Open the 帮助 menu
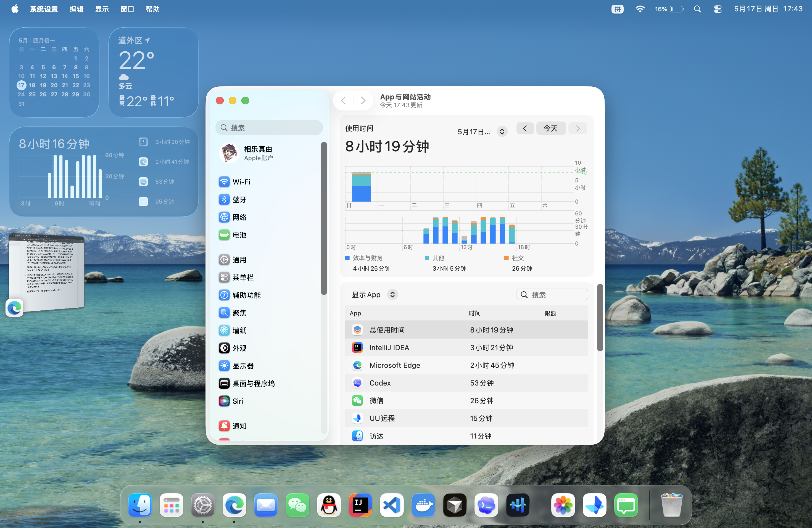This screenshot has width=812, height=528. (152, 9)
